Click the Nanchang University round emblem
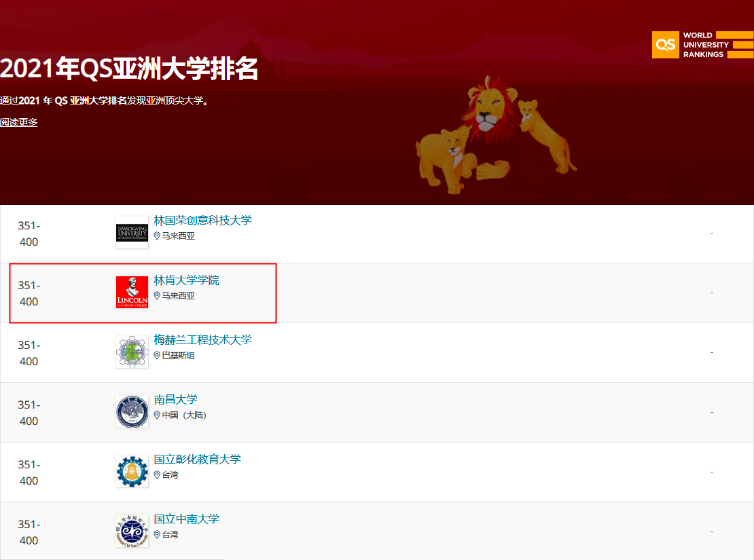The height and width of the screenshot is (560, 754). [x=132, y=412]
